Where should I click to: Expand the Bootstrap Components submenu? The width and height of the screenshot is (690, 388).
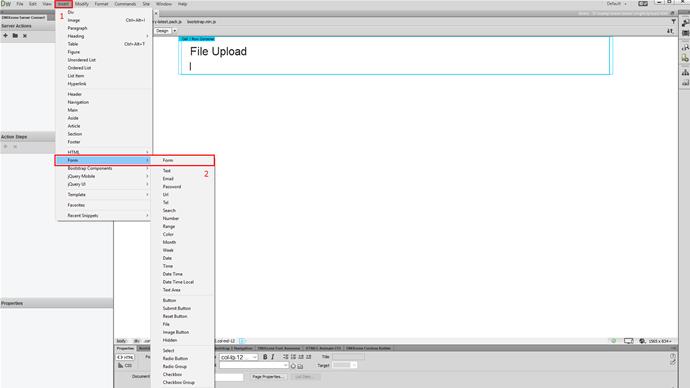104,168
